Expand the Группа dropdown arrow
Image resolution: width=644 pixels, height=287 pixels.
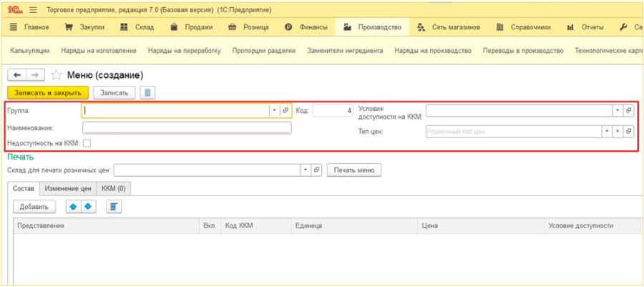click(274, 110)
